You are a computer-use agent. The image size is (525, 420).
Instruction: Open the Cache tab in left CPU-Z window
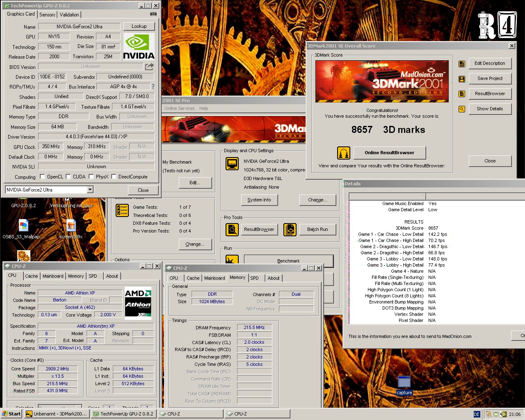pyautogui.click(x=31, y=276)
